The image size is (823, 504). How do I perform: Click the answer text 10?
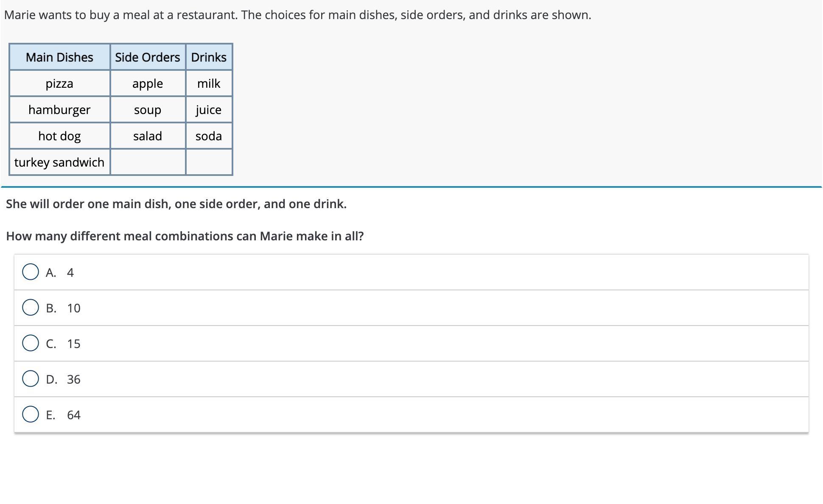click(73, 308)
